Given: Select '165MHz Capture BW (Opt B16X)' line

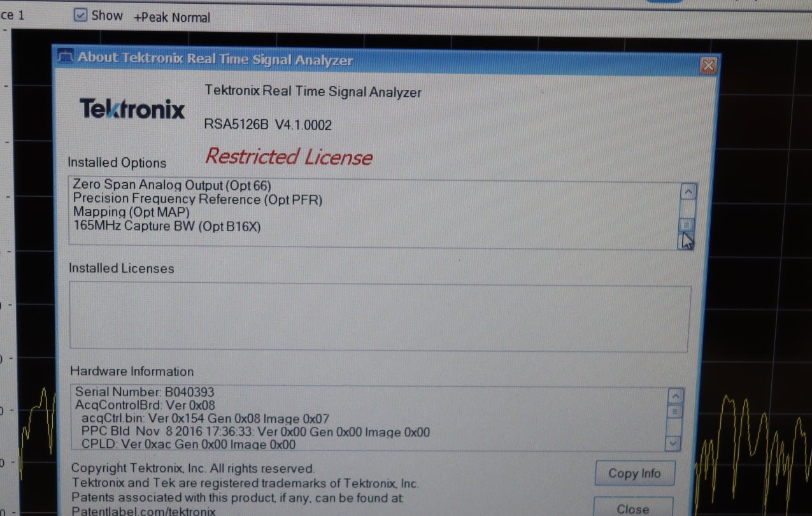Looking at the screenshot, I should (167, 226).
